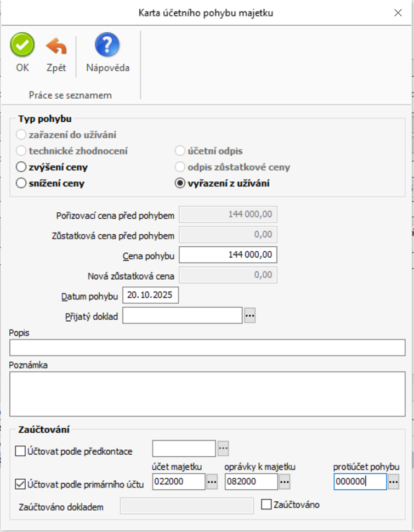Open Nápověda help icon
Screen dimensions: 414x532
pyautogui.click(x=107, y=45)
